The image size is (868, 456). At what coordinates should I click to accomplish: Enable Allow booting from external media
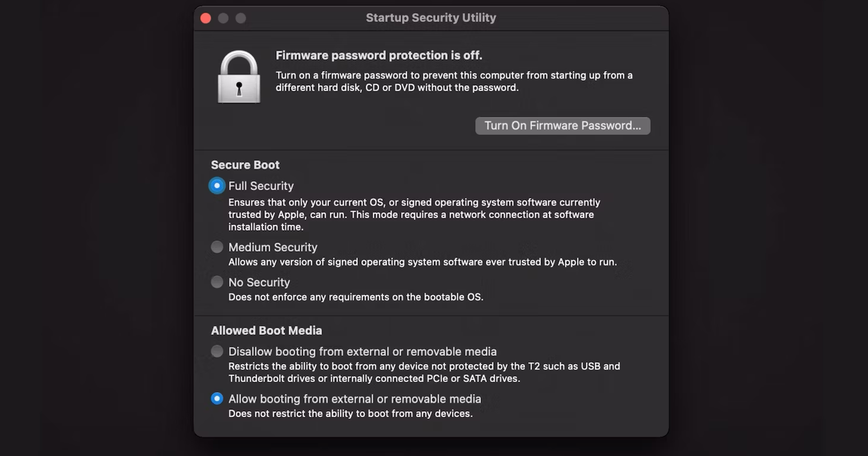click(x=217, y=398)
